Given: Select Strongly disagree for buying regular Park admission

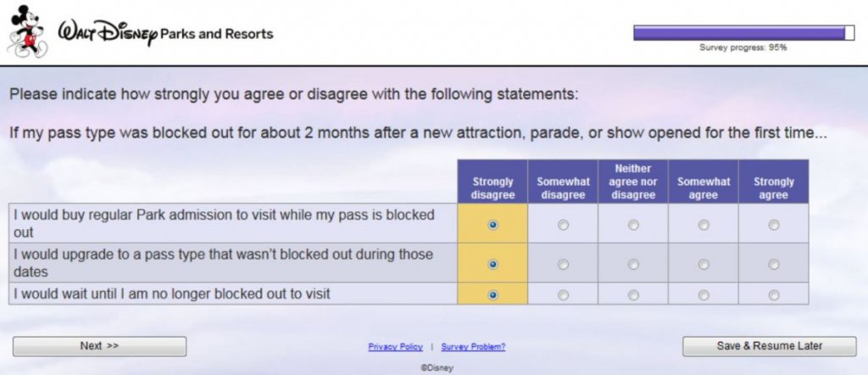Looking at the screenshot, I should 492,225.
